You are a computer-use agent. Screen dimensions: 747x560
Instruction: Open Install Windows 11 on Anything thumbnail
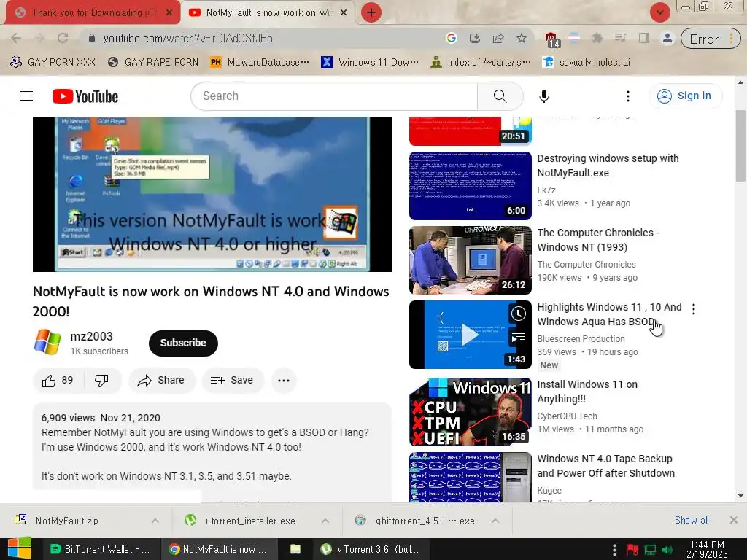(x=471, y=411)
